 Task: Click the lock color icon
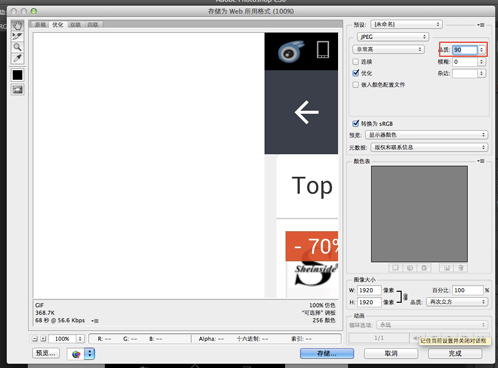pyautogui.click(x=424, y=268)
